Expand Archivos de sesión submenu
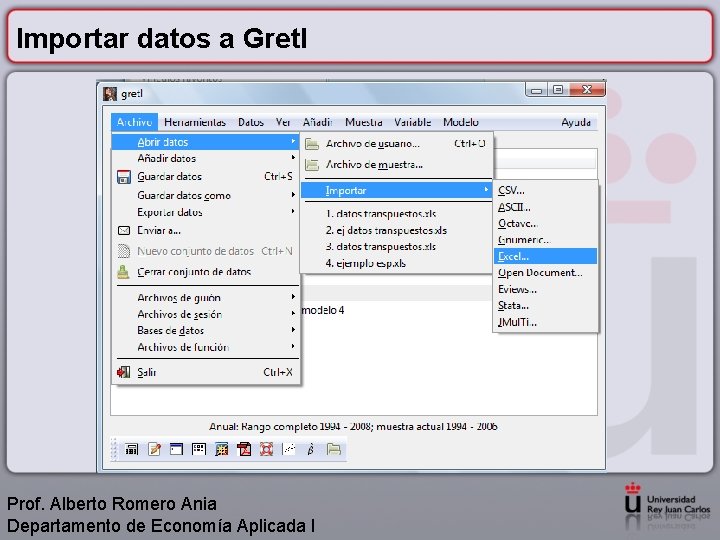The width and height of the screenshot is (720, 540). [206, 314]
